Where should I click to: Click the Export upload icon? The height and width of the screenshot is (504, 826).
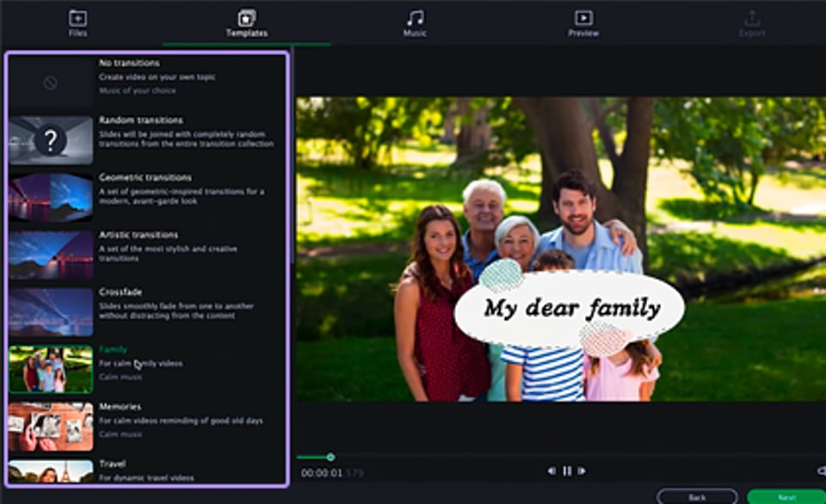pos(751,18)
